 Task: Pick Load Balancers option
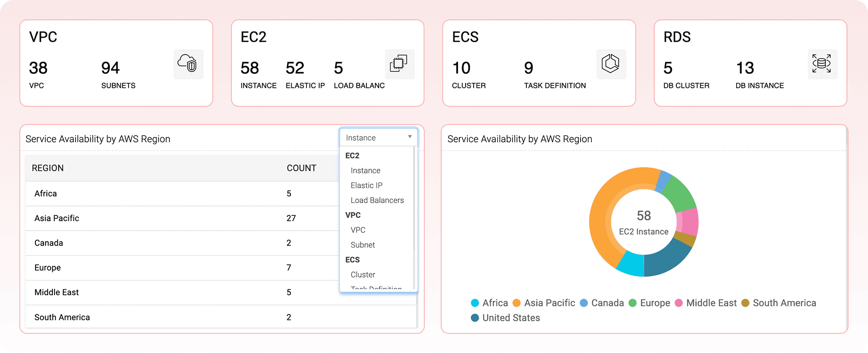coord(377,200)
